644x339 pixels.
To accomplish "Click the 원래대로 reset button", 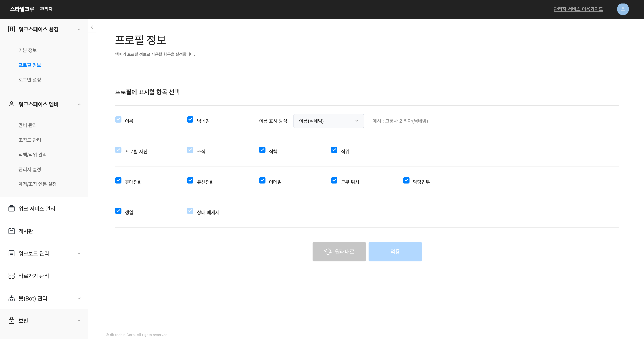I will pyautogui.click(x=339, y=252).
